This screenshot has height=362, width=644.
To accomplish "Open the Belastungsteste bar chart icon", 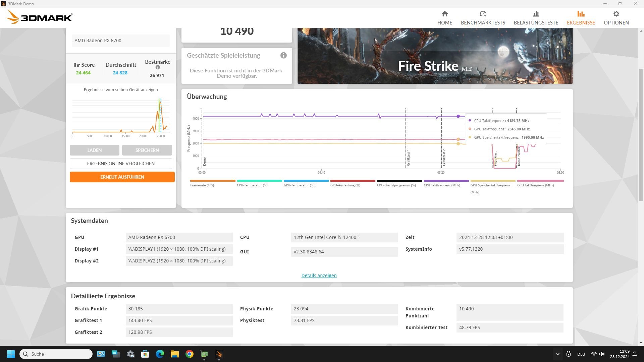I will pos(536,14).
